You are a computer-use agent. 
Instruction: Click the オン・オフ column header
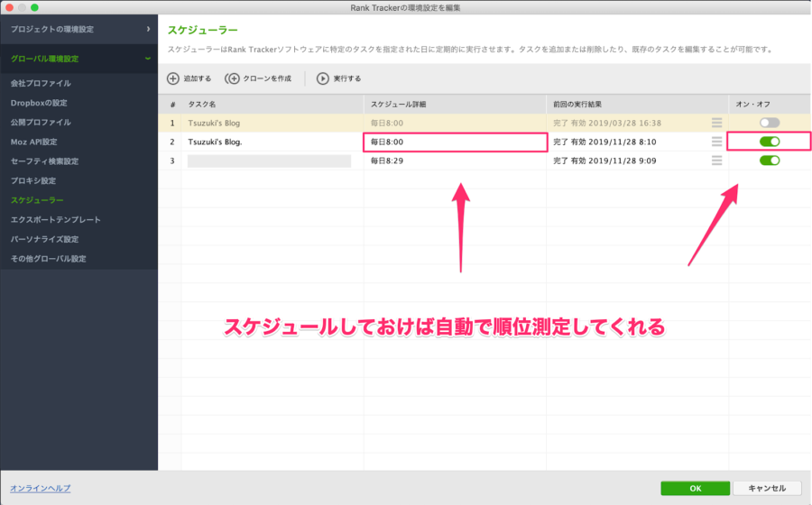coord(770,104)
